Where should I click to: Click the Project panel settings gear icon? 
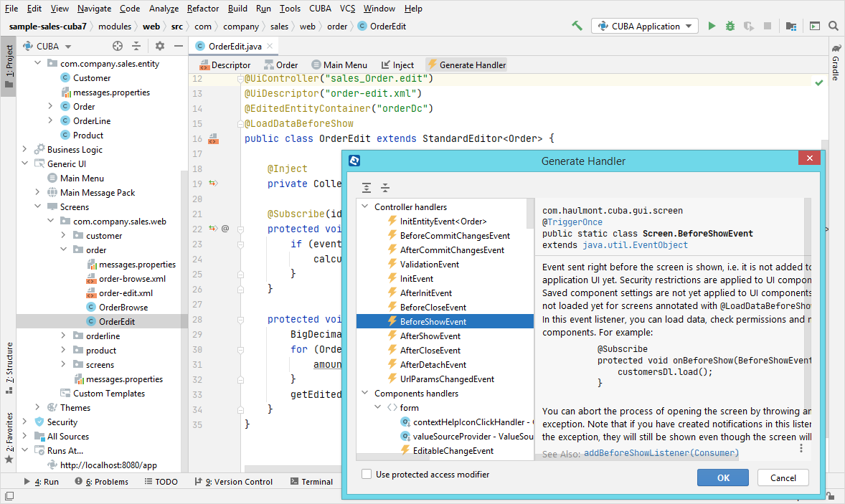[x=160, y=46]
